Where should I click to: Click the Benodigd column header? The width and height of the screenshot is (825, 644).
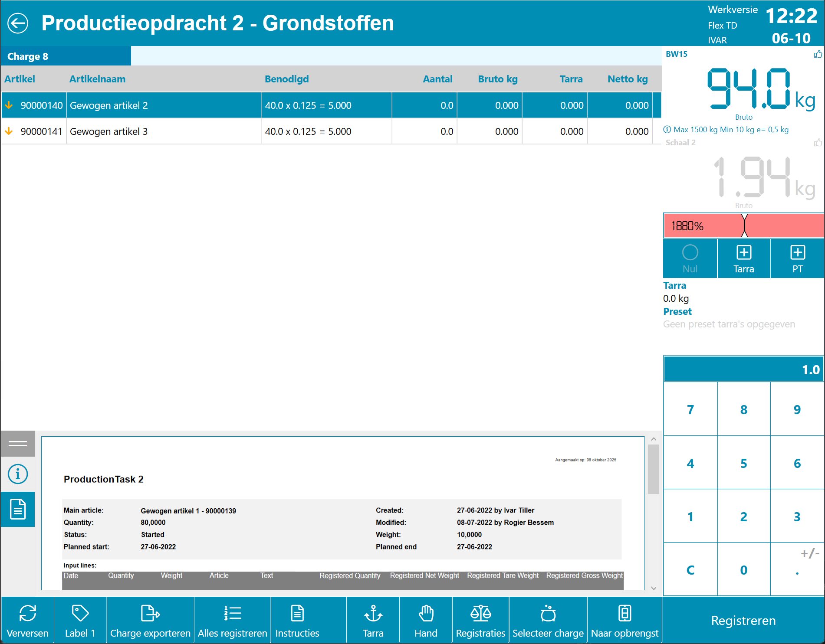[x=286, y=79]
